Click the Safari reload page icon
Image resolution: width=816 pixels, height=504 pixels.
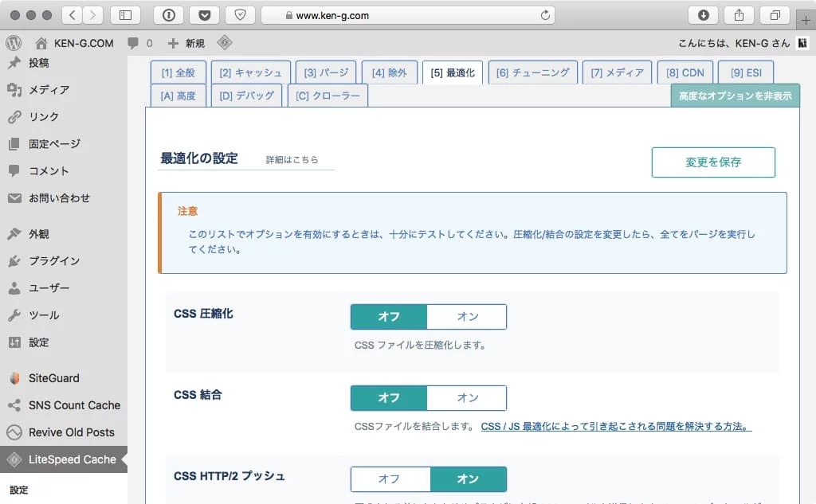545,15
